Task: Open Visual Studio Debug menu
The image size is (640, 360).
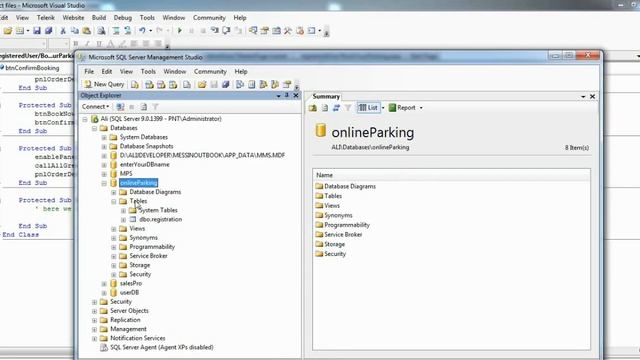Action: point(123,18)
